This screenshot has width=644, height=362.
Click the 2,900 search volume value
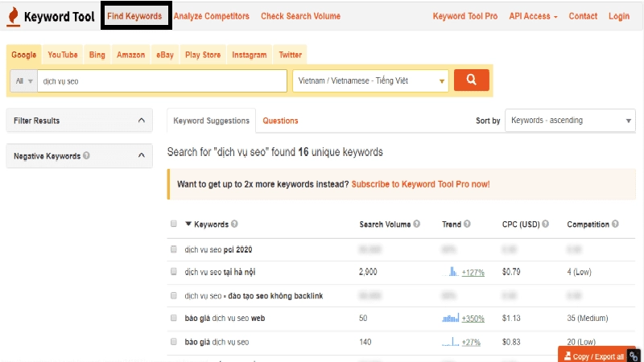(x=368, y=272)
